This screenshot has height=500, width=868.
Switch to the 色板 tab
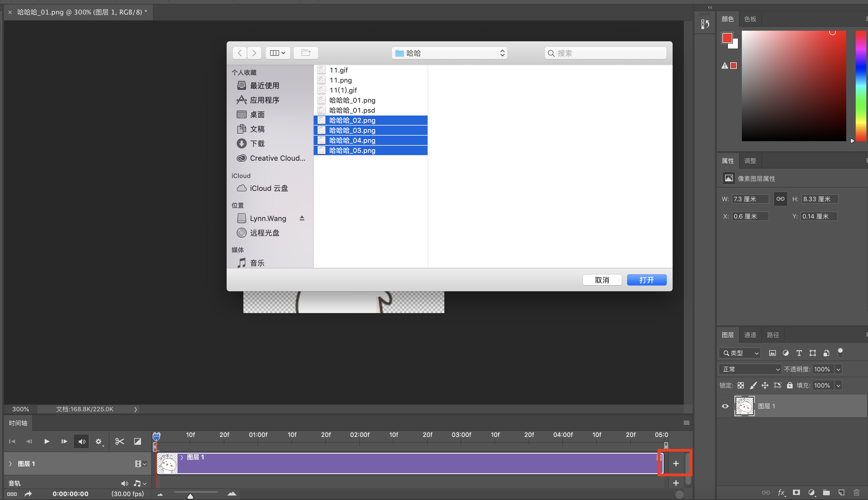point(750,19)
